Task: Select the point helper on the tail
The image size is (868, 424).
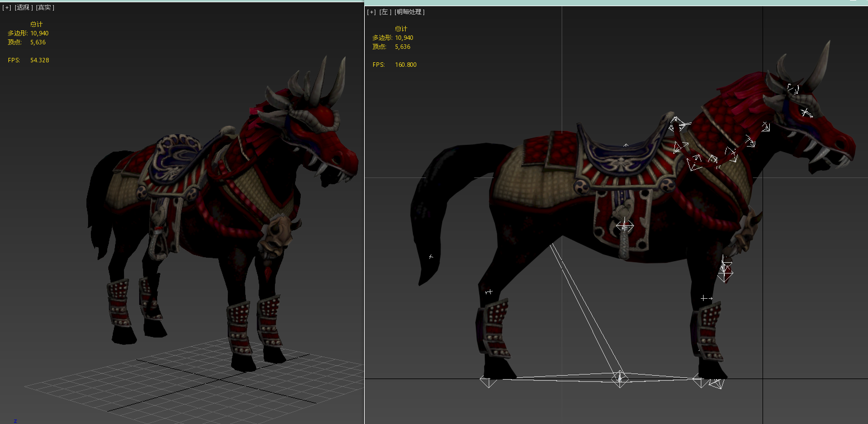Action: [431, 257]
